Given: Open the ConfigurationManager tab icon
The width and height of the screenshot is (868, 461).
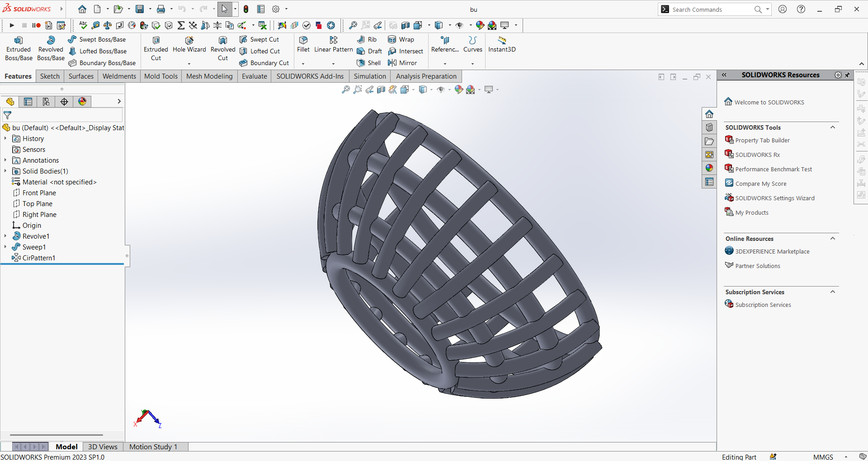Looking at the screenshot, I should coord(46,102).
